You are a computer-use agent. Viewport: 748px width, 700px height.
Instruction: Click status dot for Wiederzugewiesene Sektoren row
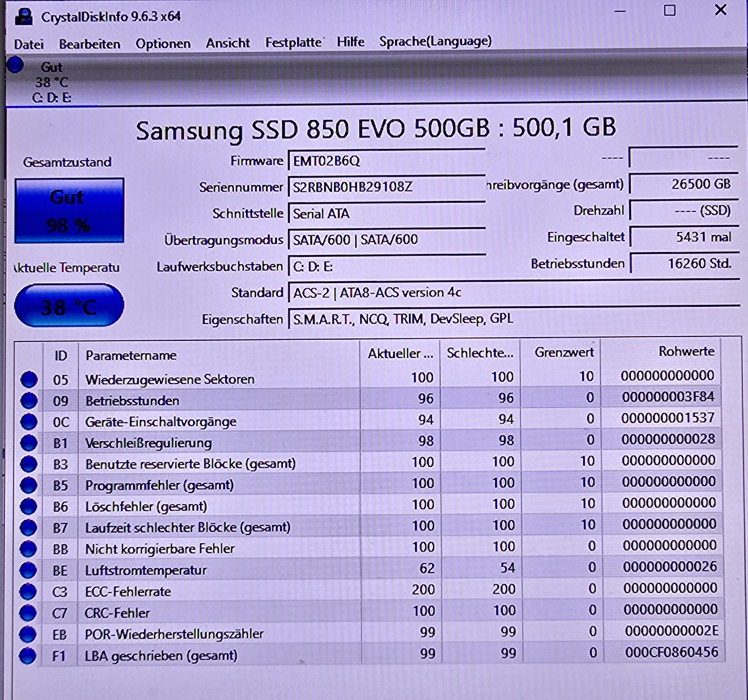pos(28,379)
